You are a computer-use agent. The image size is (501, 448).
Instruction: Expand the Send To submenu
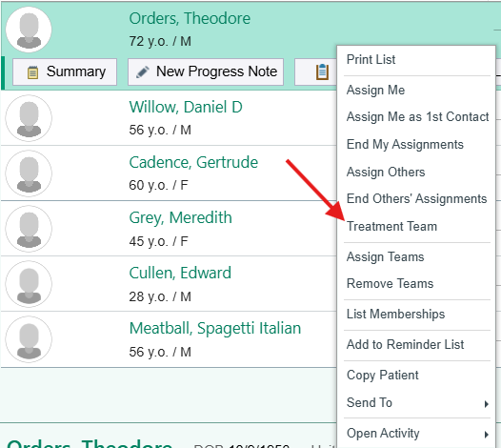point(417,403)
